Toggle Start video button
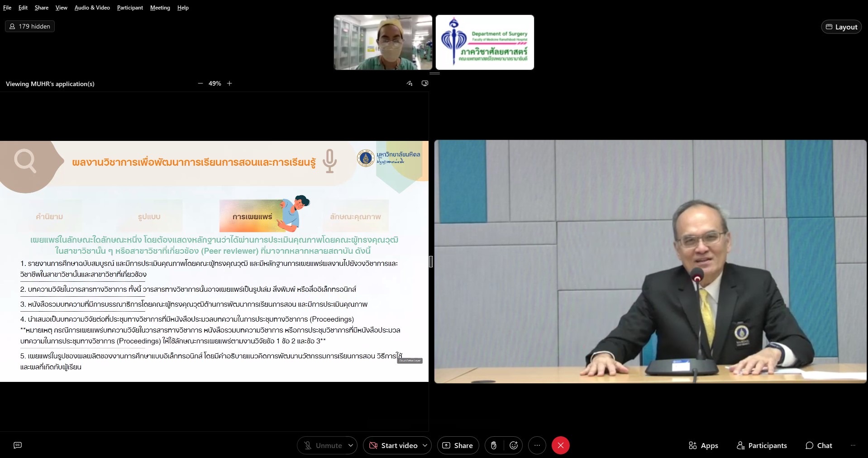 [393, 445]
